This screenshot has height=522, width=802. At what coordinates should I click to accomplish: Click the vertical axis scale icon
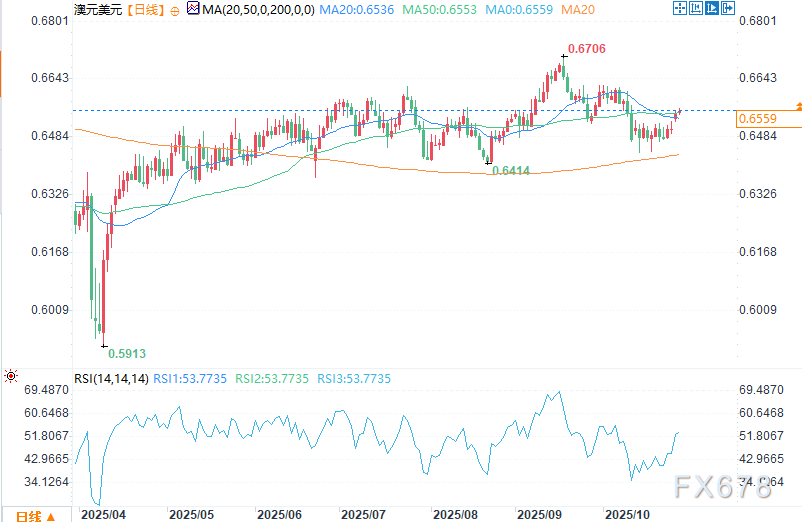[695, 8]
